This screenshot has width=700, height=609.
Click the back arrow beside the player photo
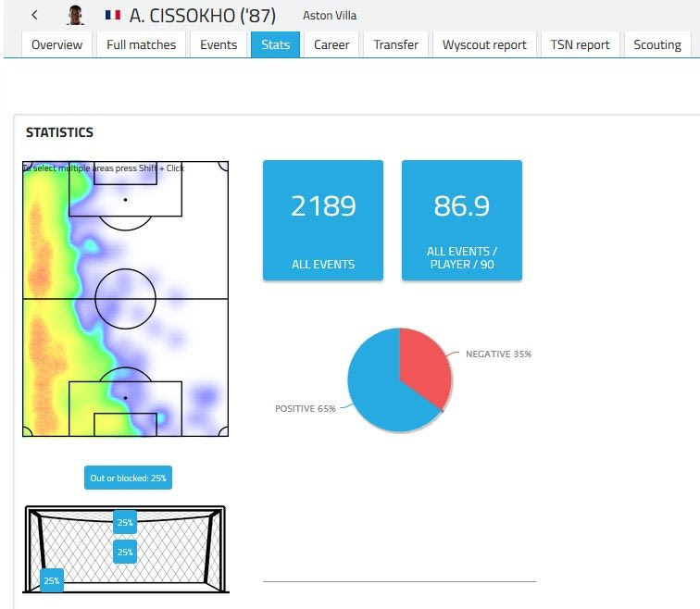coord(35,16)
